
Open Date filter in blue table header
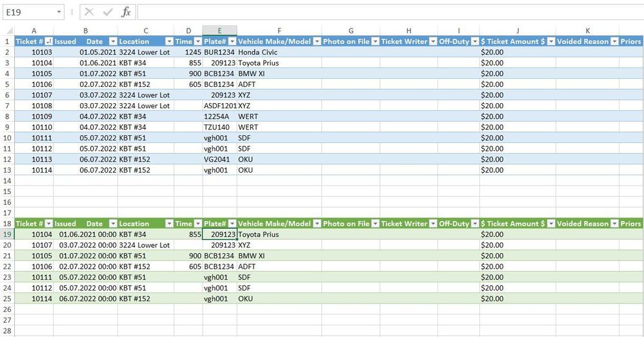pos(113,41)
